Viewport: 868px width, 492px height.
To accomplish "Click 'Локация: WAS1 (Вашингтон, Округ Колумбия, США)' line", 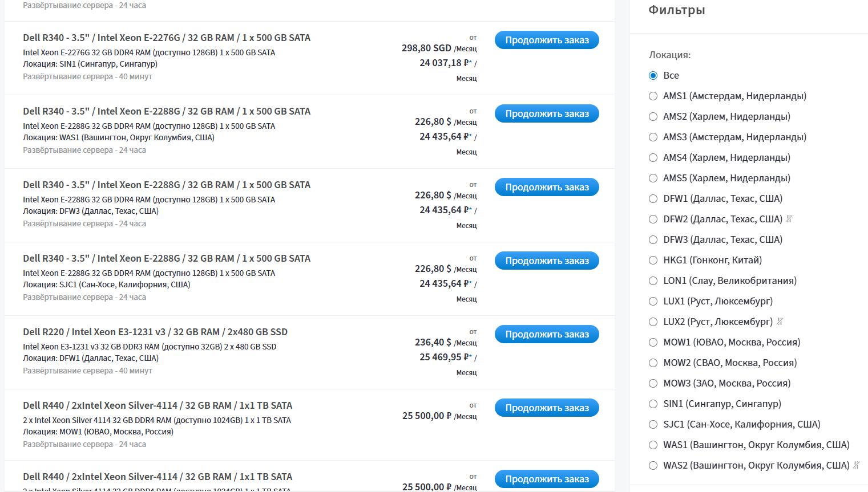I will click(119, 137).
